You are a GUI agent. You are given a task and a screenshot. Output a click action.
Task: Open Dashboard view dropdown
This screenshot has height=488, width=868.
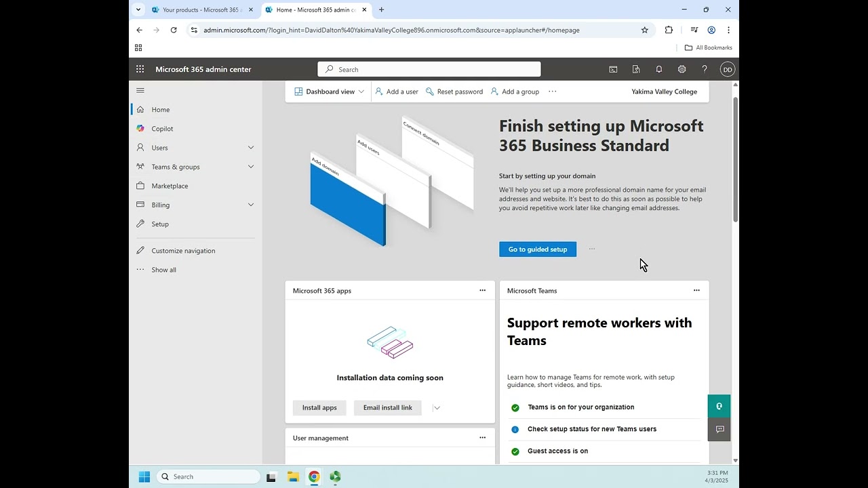click(330, 91)
